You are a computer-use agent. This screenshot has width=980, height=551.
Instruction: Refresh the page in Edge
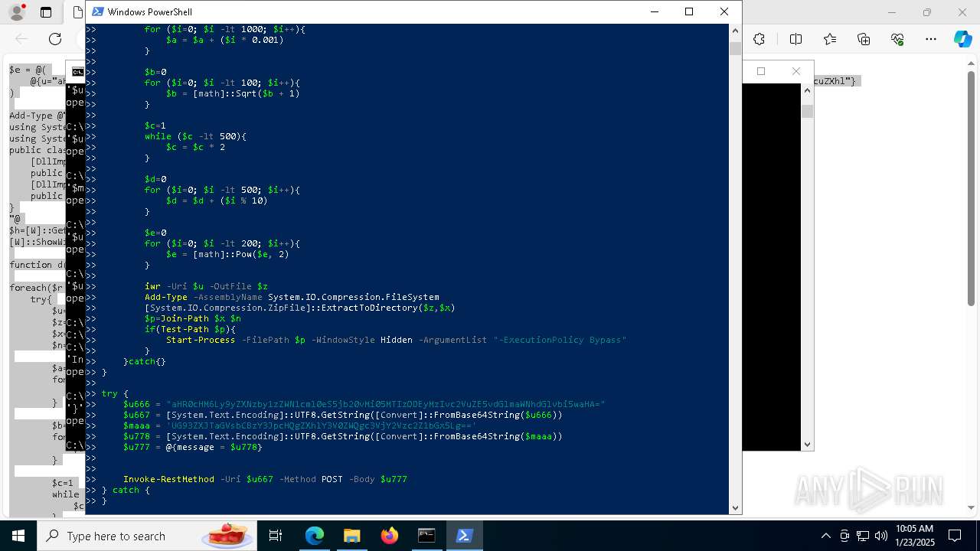(x=55, y=39)
